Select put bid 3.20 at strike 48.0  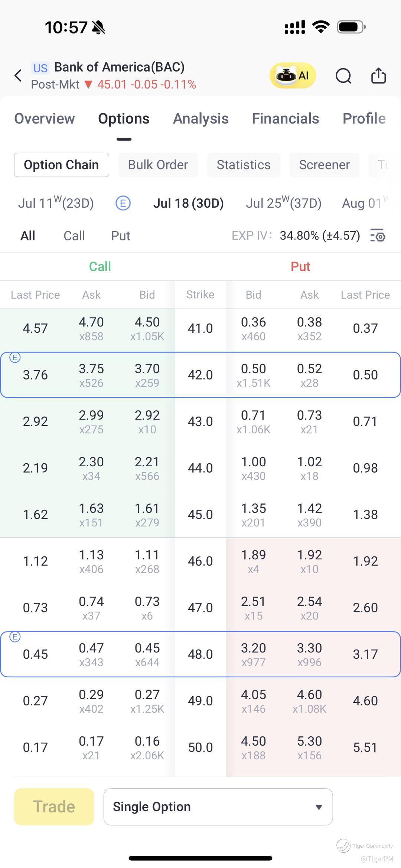pyautogui.click(x=254, y=654)
